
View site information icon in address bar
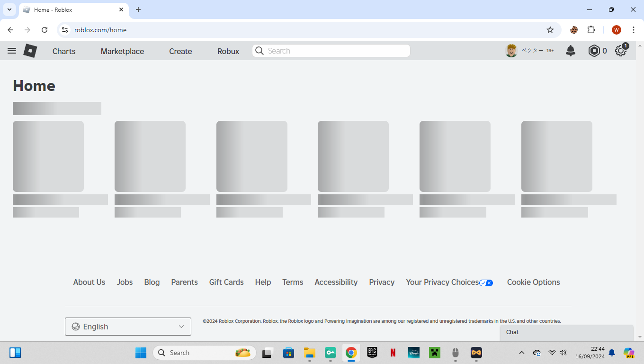(65, 30)
